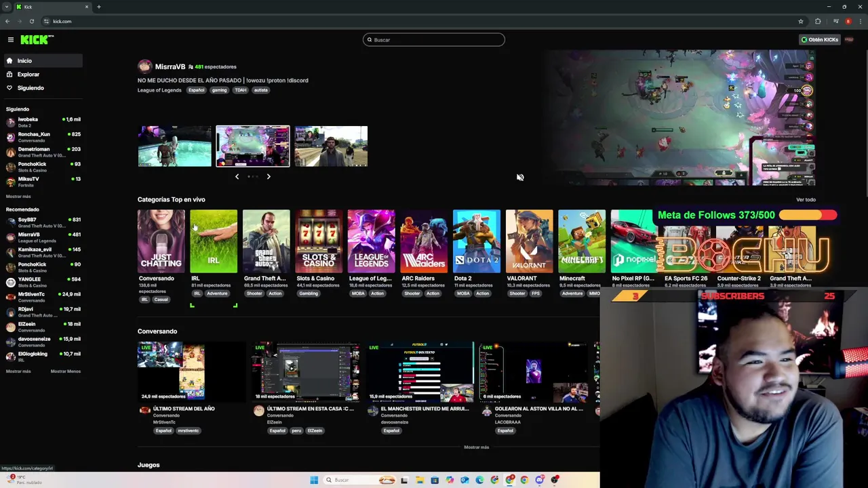Open MiksuTV channel in sidebar

click(42, 182)
